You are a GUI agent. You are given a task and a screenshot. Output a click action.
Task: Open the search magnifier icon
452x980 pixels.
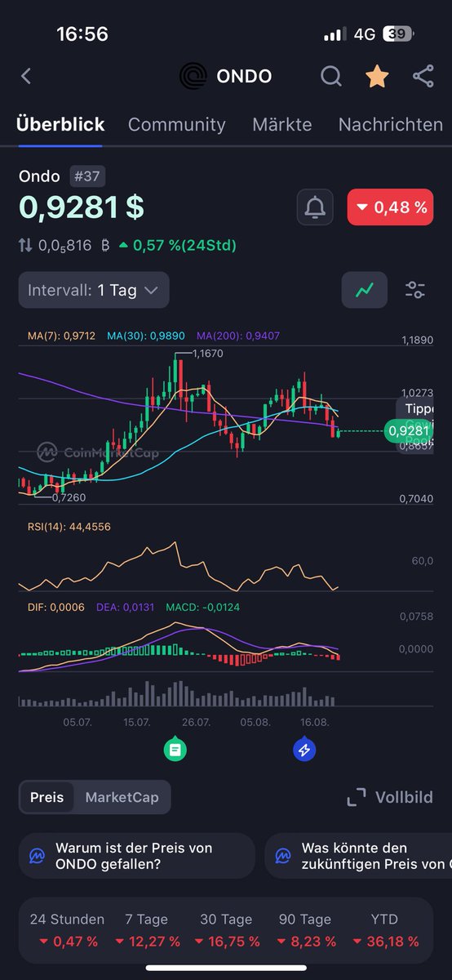pos(330,77)
